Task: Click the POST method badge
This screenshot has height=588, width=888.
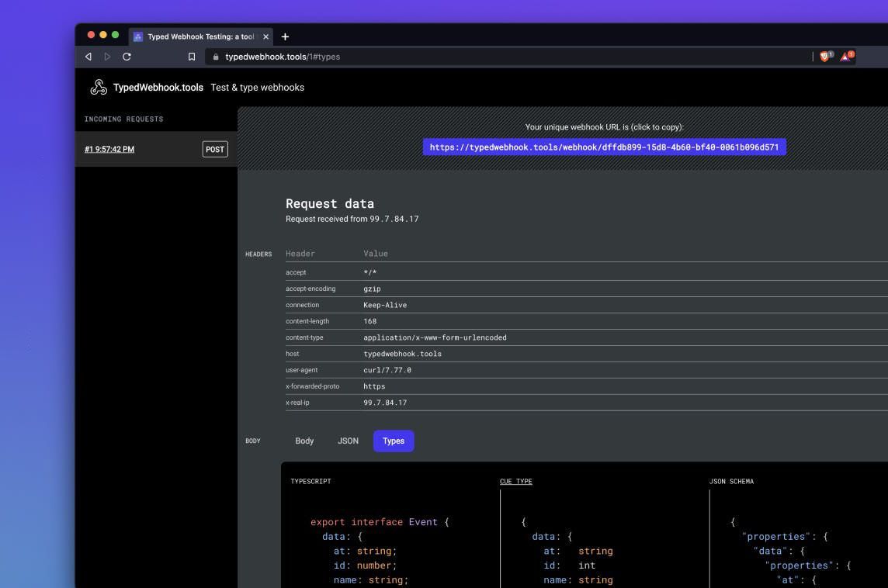Action: tap(215, 150)
